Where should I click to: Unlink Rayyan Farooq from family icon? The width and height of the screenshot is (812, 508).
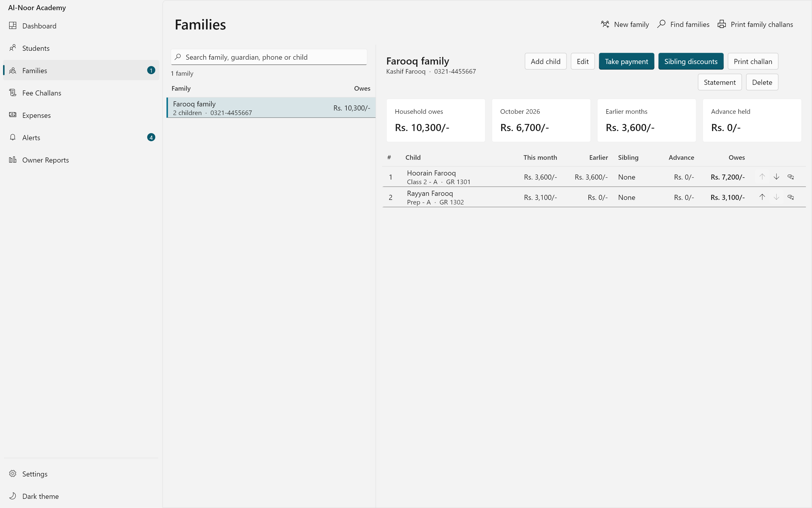click(791, 197)
